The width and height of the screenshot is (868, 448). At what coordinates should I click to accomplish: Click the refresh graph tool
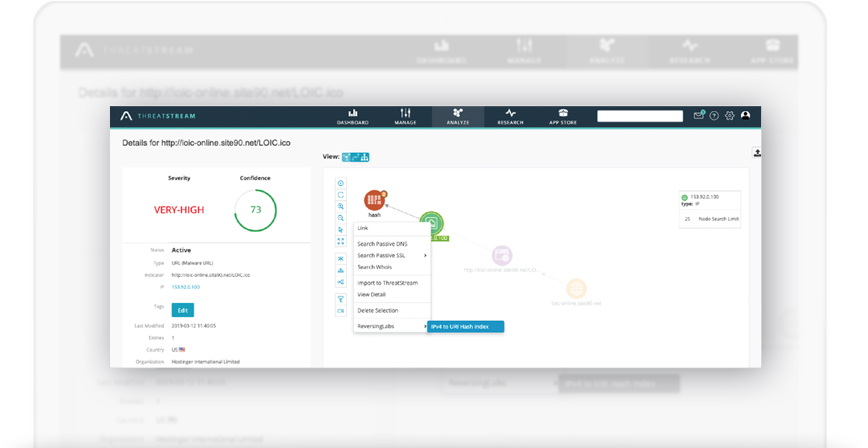coord(340,195)
